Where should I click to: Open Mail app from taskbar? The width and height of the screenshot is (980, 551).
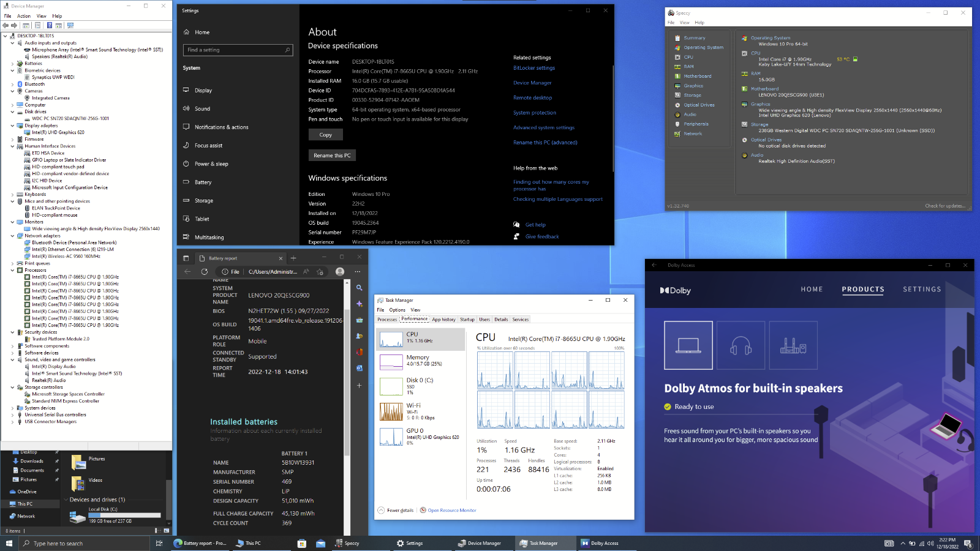(x=320, y=543)
